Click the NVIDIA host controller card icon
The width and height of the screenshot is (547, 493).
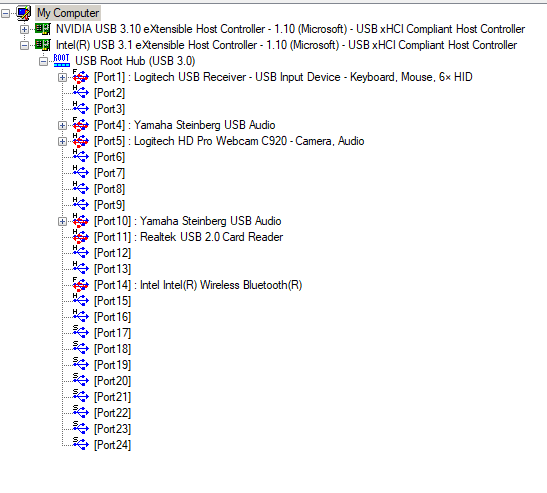coord(43,29)
